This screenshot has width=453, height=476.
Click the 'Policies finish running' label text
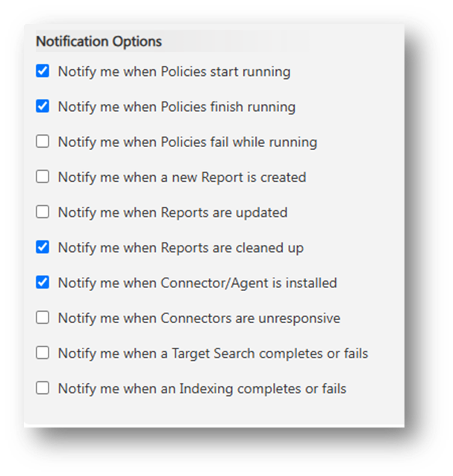[x=176, y=107]
